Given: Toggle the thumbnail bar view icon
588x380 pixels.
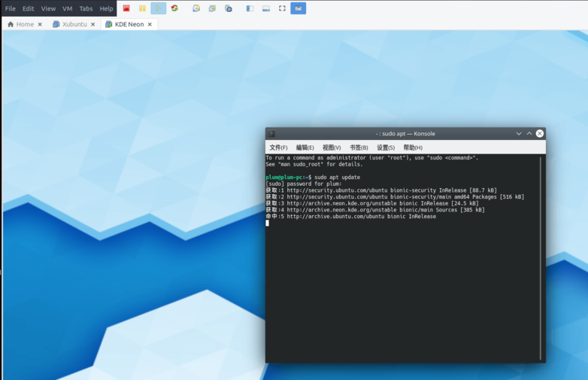Looking at the screenshot, I should click(x=266, y=8).
